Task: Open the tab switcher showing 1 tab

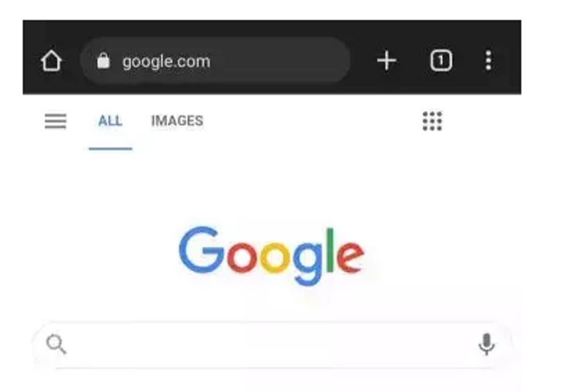Action: point(441,60)
